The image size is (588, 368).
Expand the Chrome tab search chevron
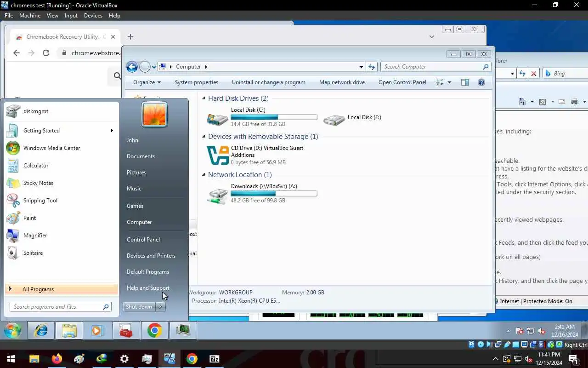click(432, 37)
